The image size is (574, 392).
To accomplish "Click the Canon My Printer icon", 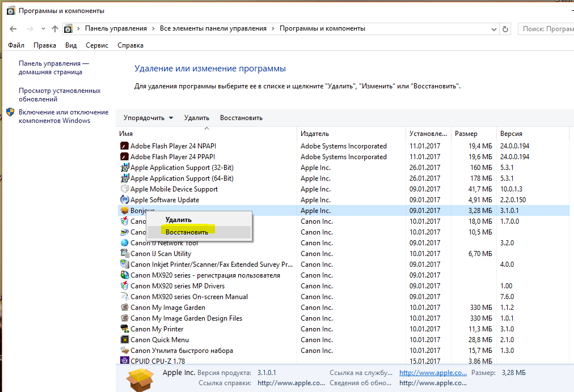I will (124, 329).
